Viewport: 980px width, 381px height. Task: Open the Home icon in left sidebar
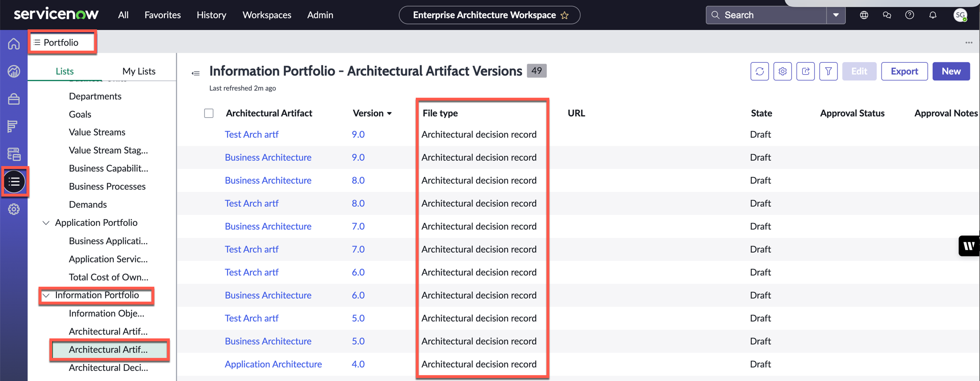click(14, 44)
